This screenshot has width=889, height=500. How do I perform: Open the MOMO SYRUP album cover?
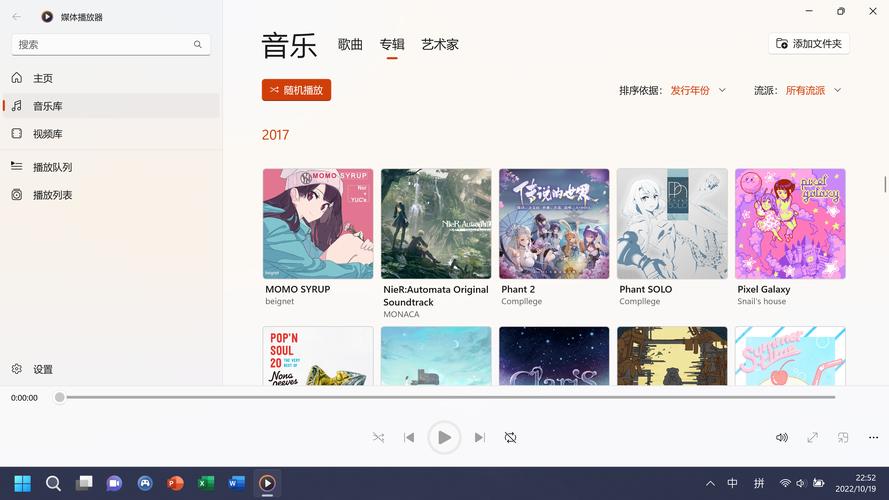(x=318, y=223)
